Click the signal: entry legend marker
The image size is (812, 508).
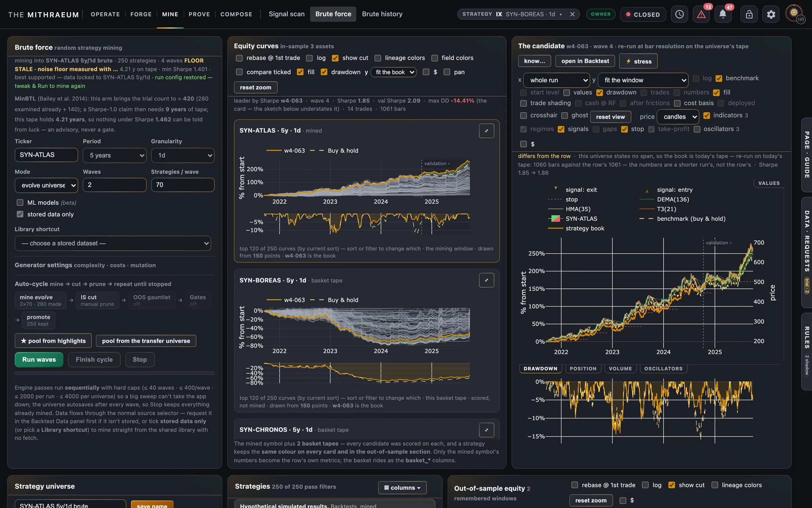pos(647,191)
